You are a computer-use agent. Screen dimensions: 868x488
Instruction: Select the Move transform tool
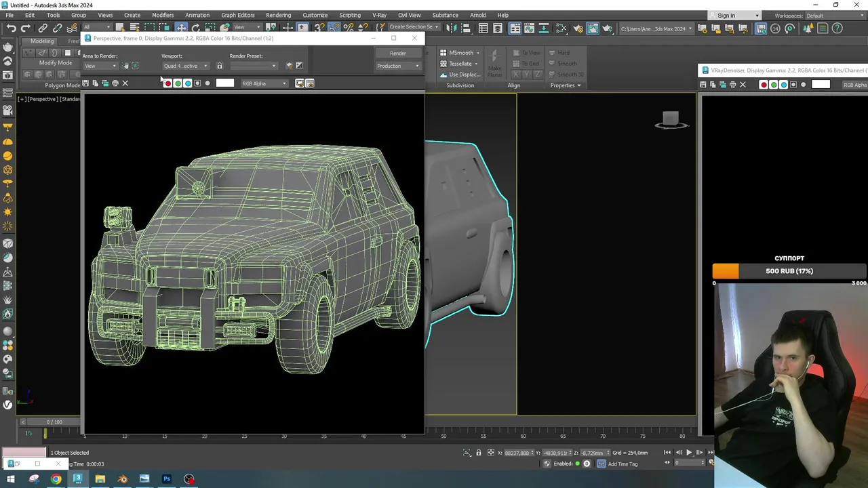[181, 28]
